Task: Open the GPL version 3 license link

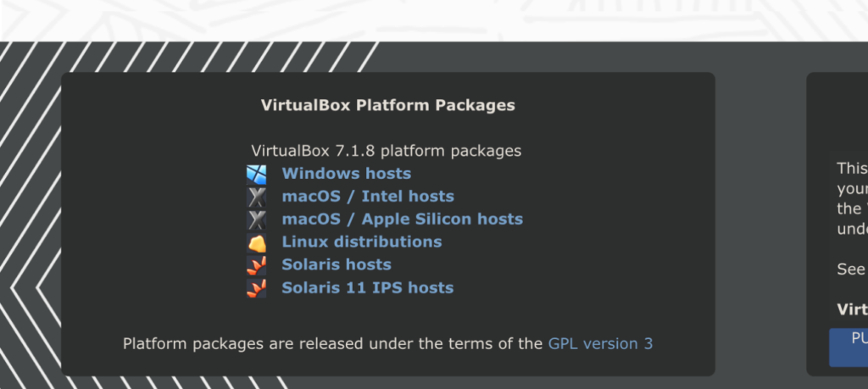Action: [601, 343]
